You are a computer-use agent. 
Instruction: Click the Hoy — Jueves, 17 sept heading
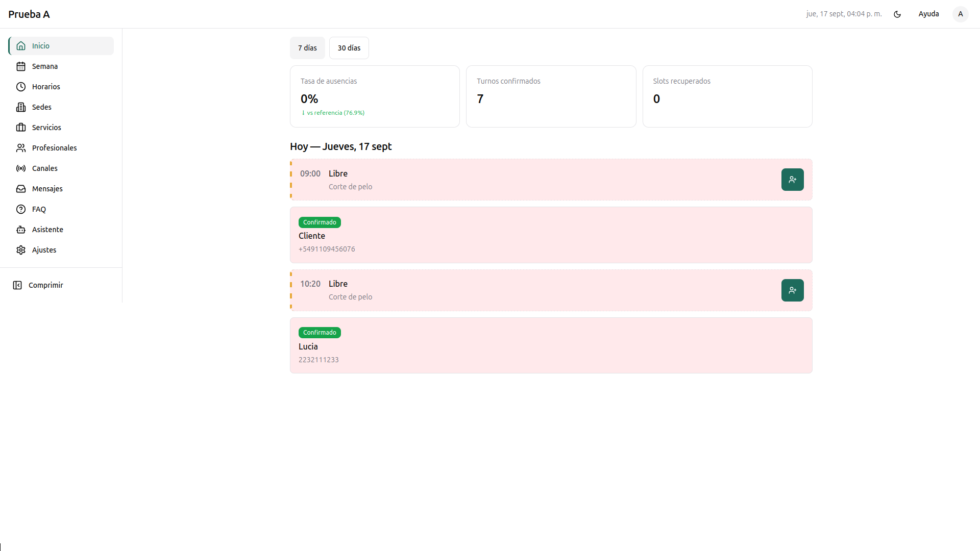pos(341,146)
